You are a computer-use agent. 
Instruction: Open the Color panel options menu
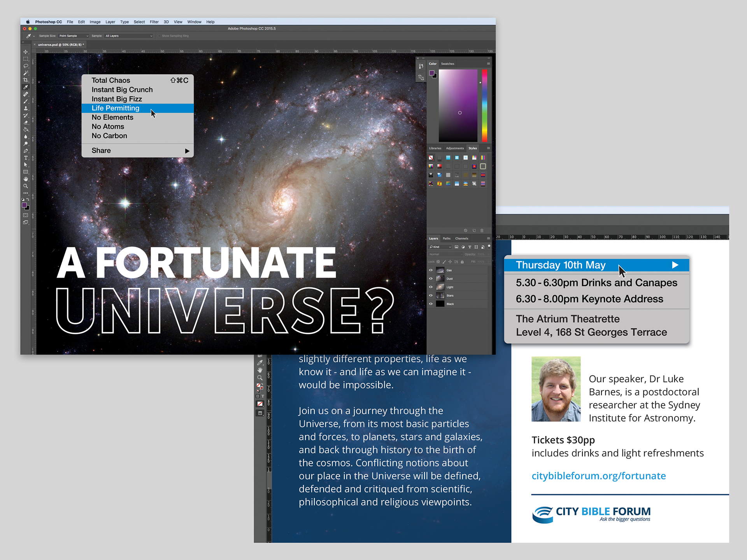[488, 64]
